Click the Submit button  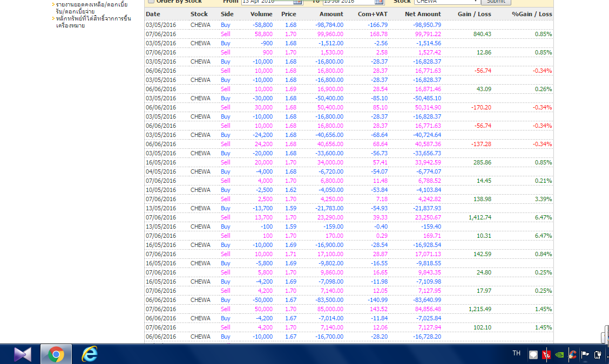[x=496, y=2]
